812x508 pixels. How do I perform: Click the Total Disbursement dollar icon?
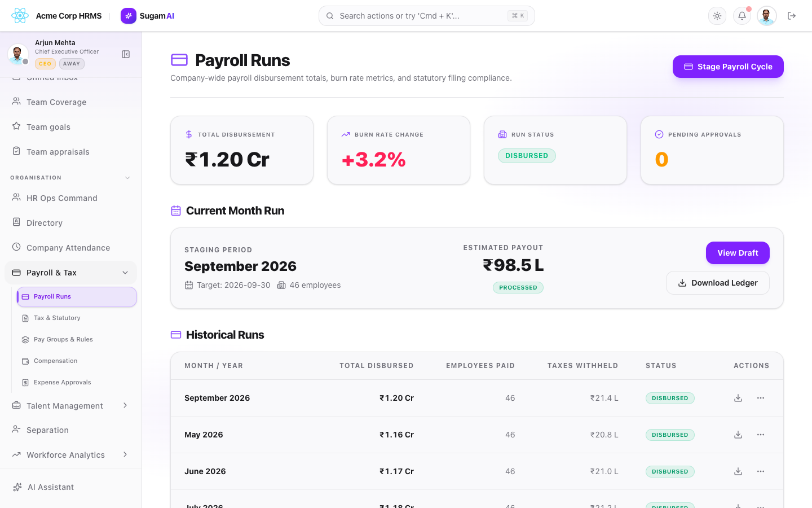[189, 134]
